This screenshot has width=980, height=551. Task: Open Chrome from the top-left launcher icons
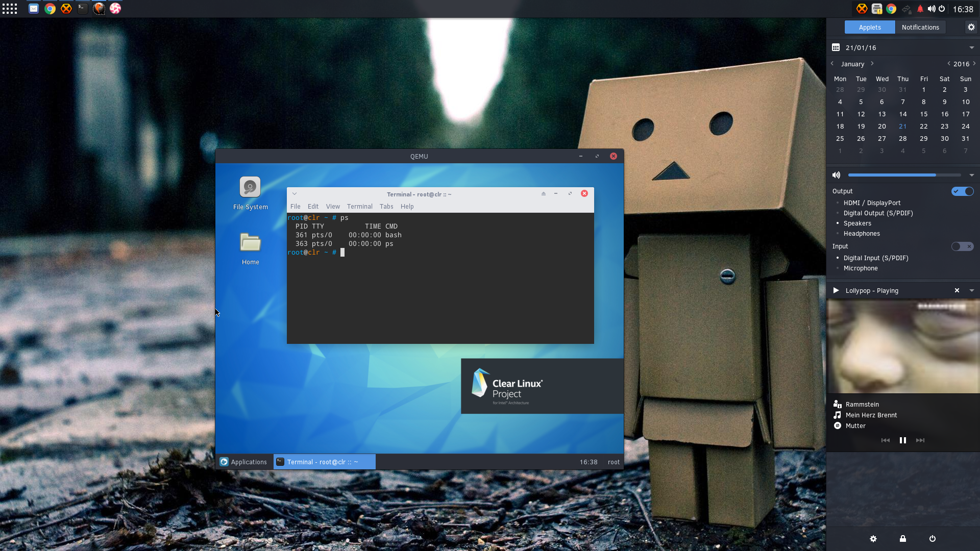coord(50,9)
